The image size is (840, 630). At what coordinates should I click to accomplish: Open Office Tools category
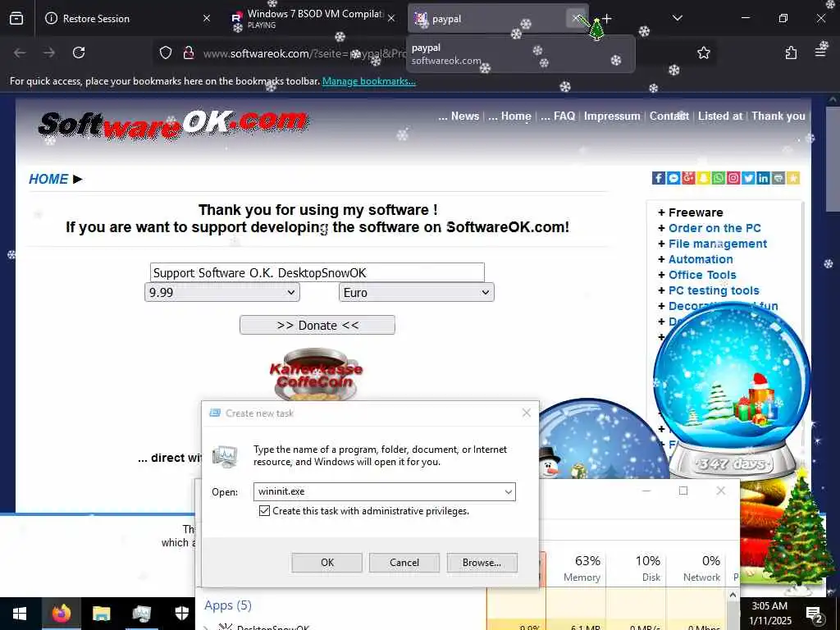coord(702,275)
